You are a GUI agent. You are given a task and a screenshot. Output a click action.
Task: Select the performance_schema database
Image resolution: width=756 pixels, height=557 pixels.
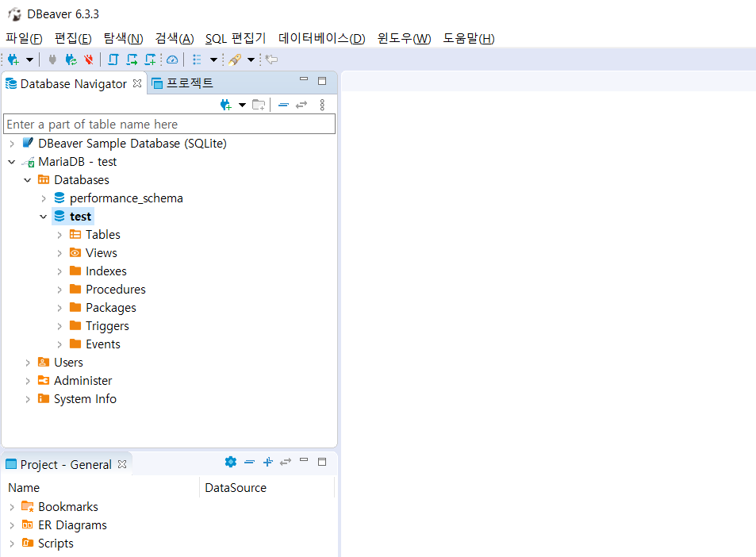[x=126, y=198]
